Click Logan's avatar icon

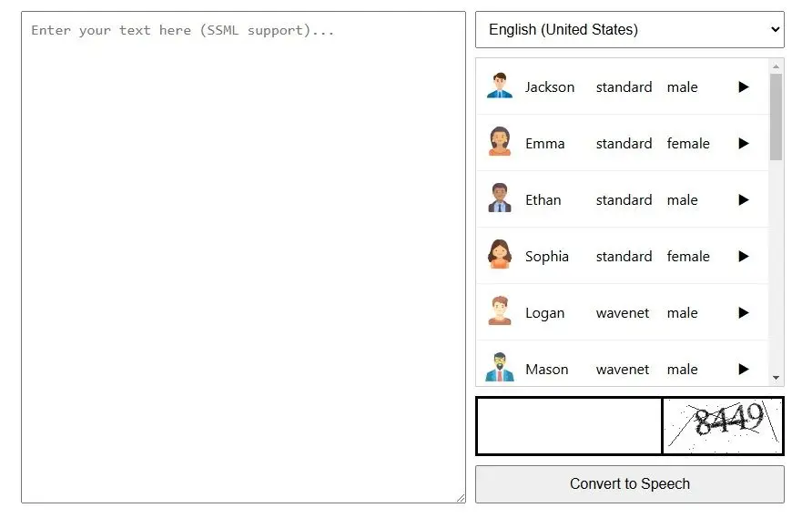500,312
